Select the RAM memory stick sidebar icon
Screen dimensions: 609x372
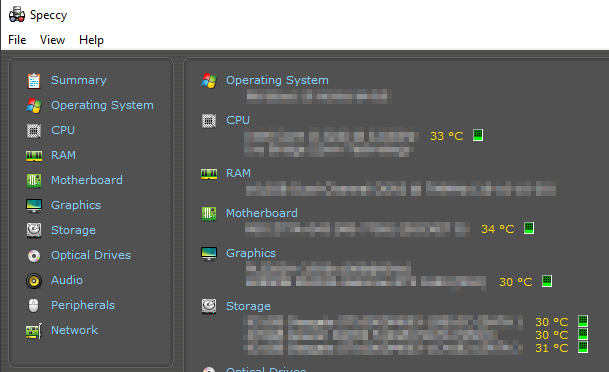click(x=34, y=156)
